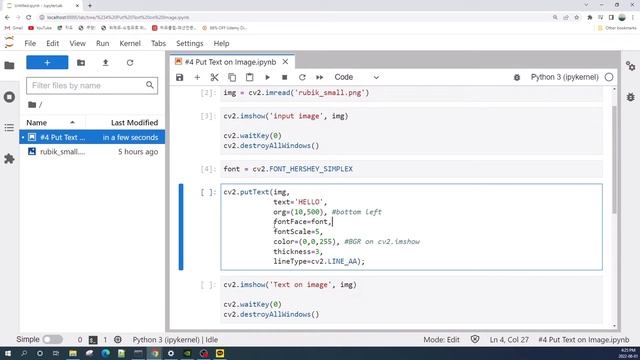Open a new browser tab

point(90,6)
